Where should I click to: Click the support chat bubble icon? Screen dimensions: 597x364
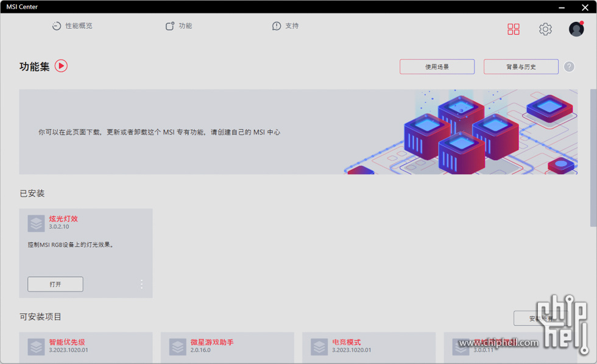[x=277, y=26]
